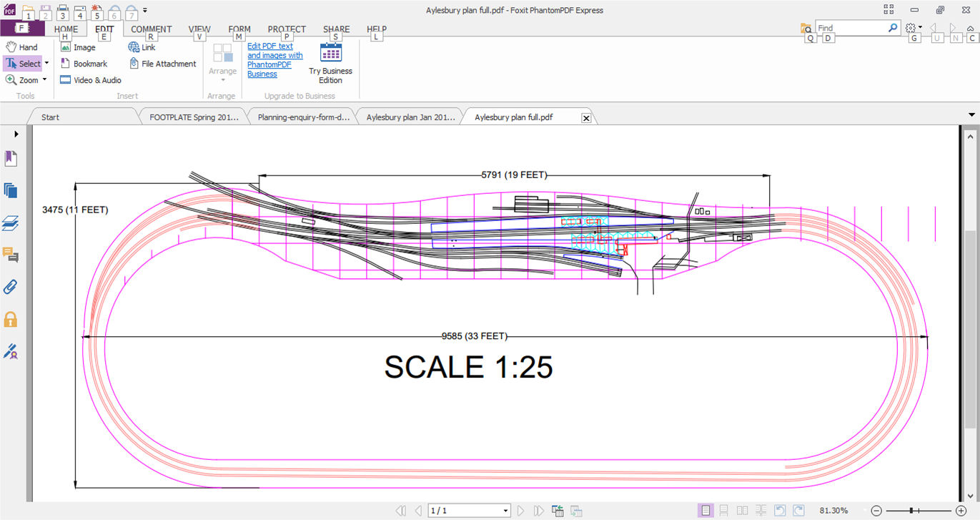Click the Try Business Edition button

[x=330, y=63]
